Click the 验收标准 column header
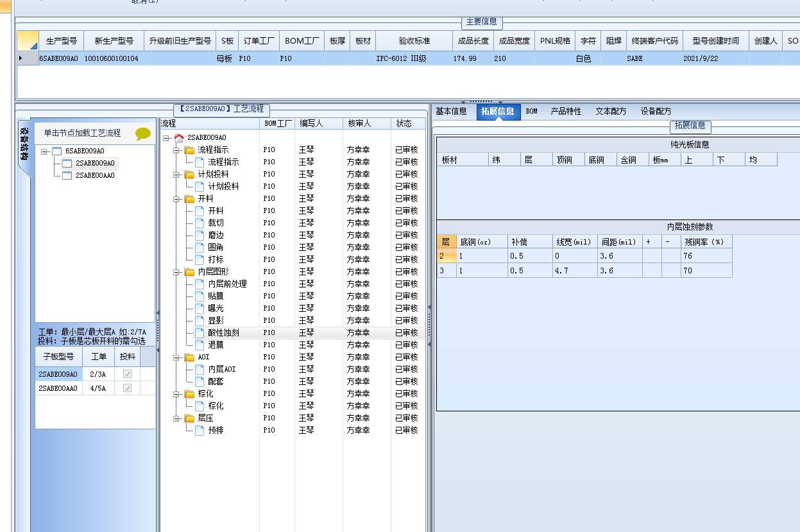800x532 pixels. (x=414, y=40)
